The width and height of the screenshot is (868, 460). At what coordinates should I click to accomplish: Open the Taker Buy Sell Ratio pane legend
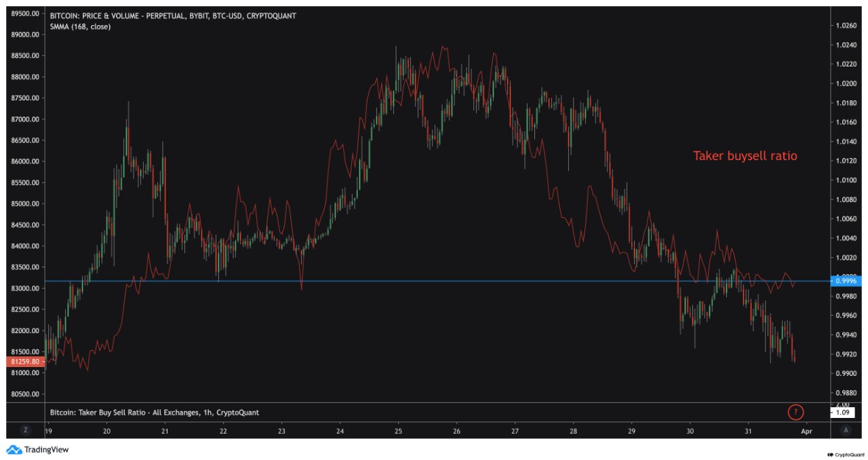click(155, 412)
